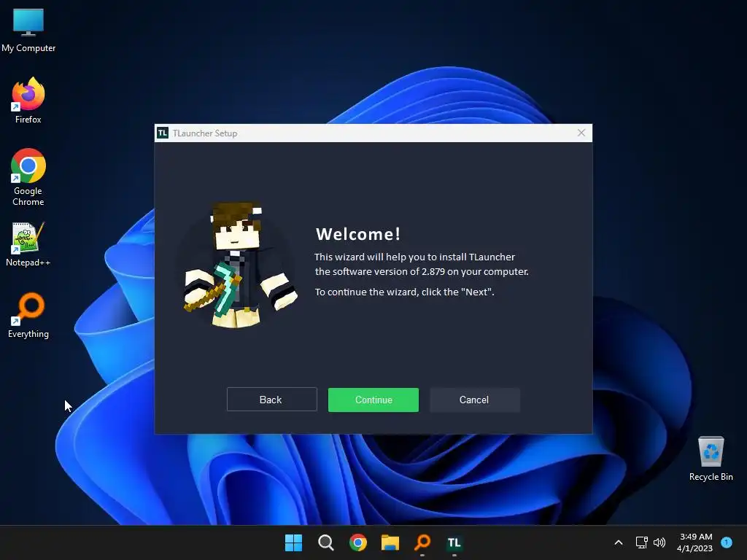Screen dimensions: 747x560
Task: Close the TLauncher Setup window
Action: point(581,133)
